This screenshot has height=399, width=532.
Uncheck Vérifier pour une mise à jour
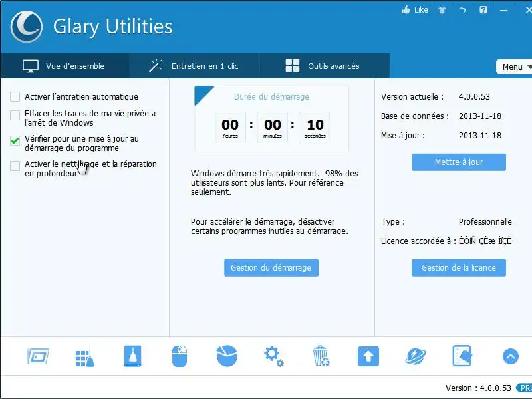tap(15, 140)
